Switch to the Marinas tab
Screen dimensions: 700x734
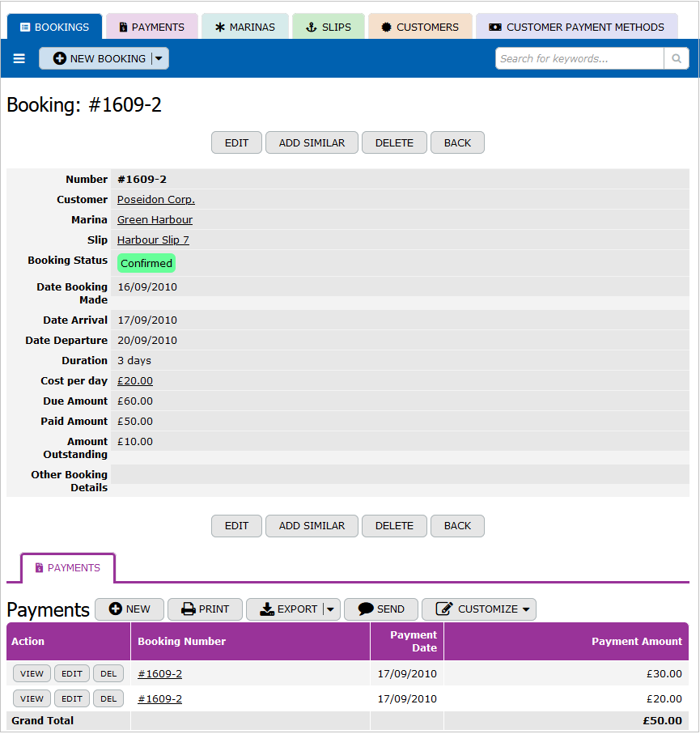[244, 27]
